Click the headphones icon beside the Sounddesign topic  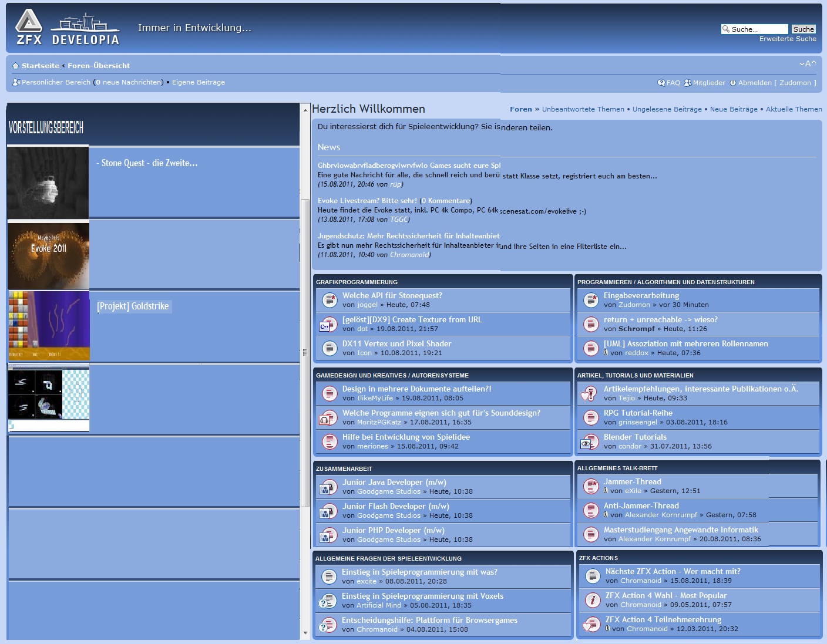pos(325,418)
